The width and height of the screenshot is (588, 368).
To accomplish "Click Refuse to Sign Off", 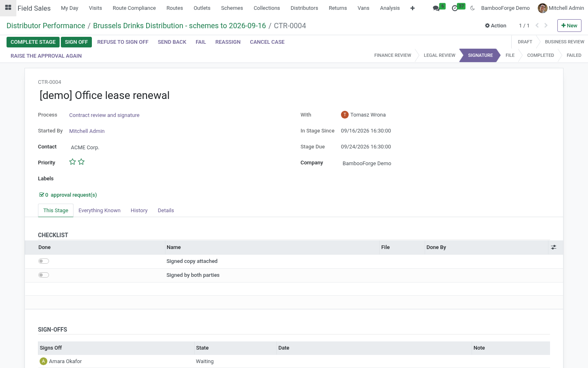I will click(x=123, y=42).
